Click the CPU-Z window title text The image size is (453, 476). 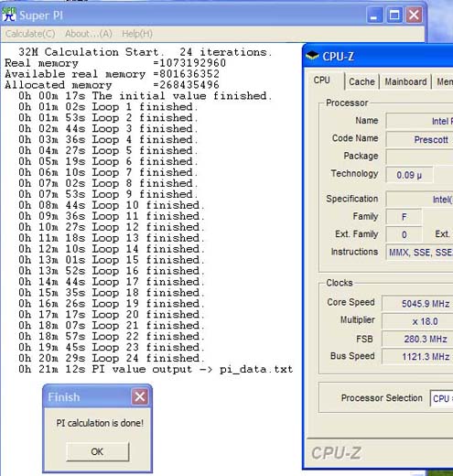(338, 57)
